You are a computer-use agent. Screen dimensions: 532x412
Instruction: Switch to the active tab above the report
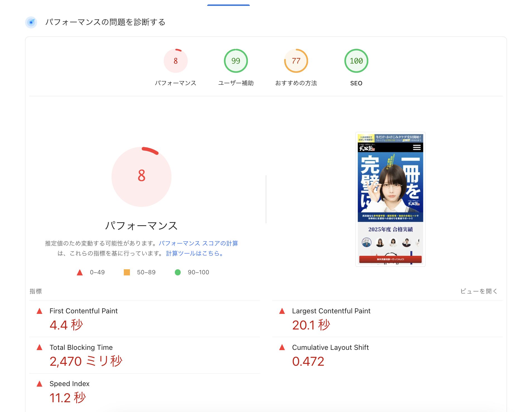[x=228, y=4]
